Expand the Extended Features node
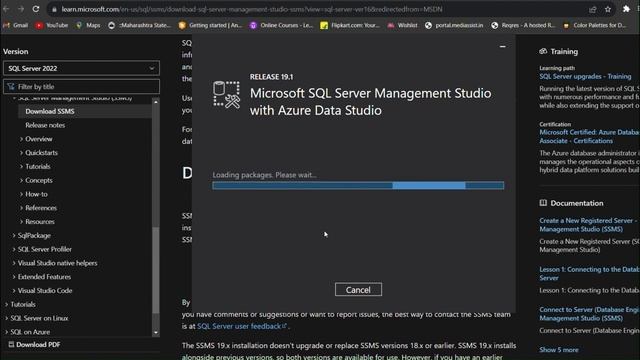This screenshot has height=360, width=640. click(x=14, y=277)
